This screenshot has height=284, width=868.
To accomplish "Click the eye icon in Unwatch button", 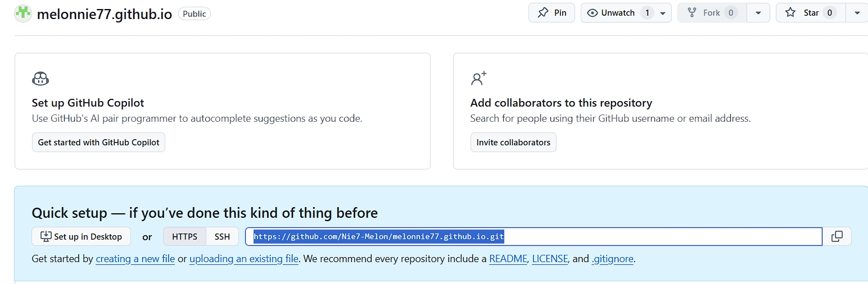I will tap(592, 12).
